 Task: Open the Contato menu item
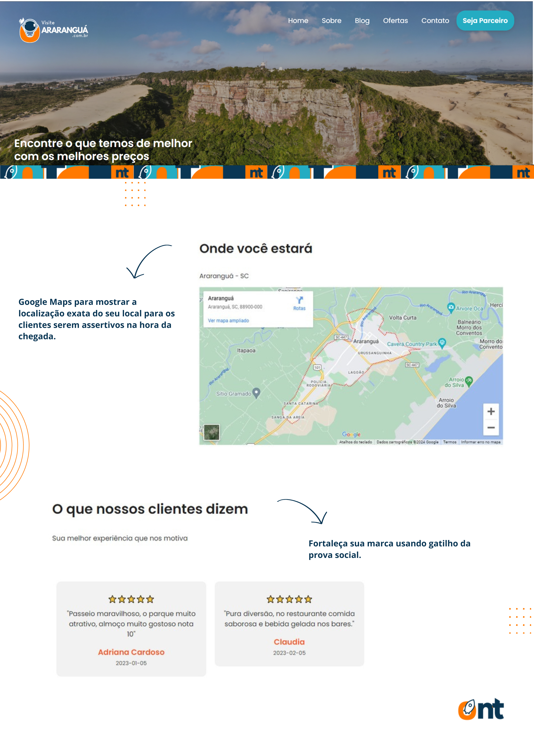435,21
